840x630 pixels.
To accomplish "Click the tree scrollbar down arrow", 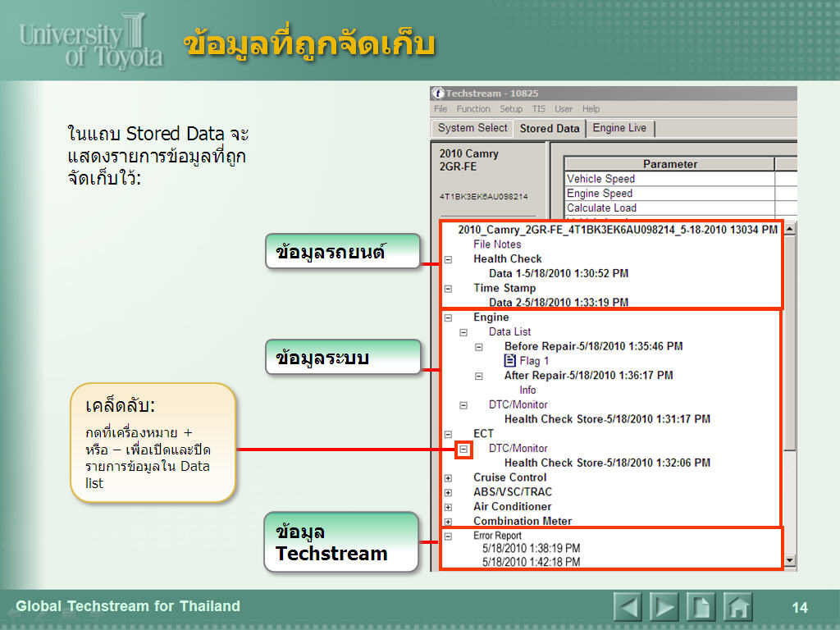I will 790,560.
